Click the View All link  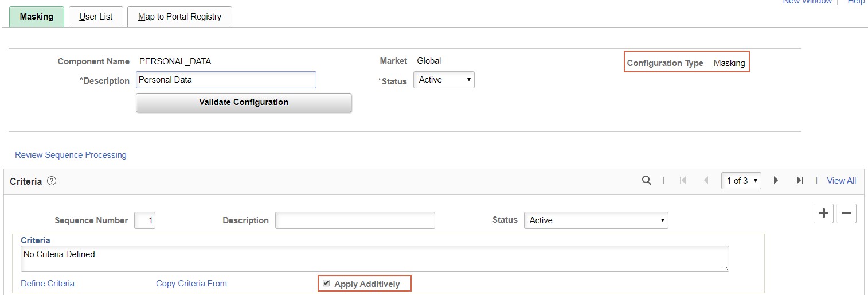pyautogui.click(x=841, y=181)
